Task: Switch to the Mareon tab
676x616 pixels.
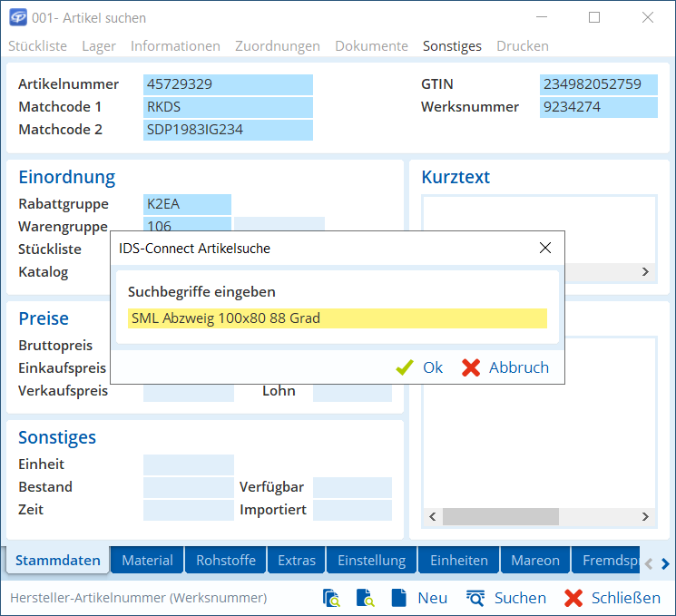Action: pyautogui.click(x=534, y=560)
